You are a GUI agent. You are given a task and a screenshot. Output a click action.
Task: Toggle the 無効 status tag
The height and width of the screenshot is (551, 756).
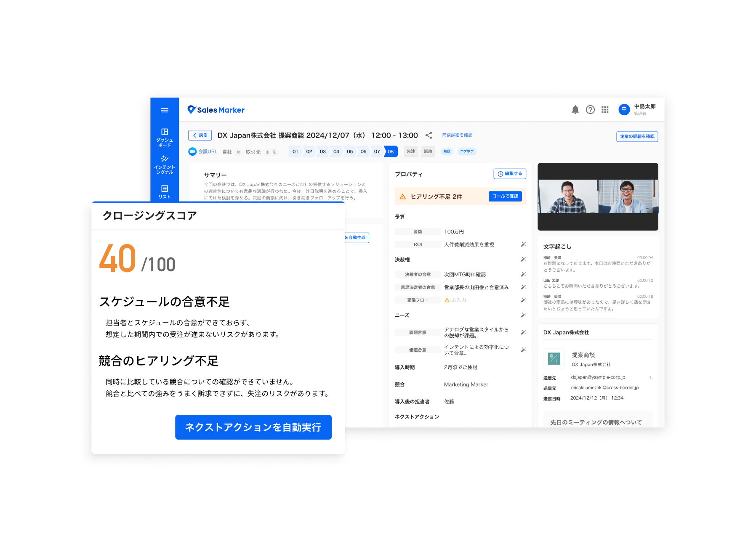pyautogui.click(x=428, y=151)
